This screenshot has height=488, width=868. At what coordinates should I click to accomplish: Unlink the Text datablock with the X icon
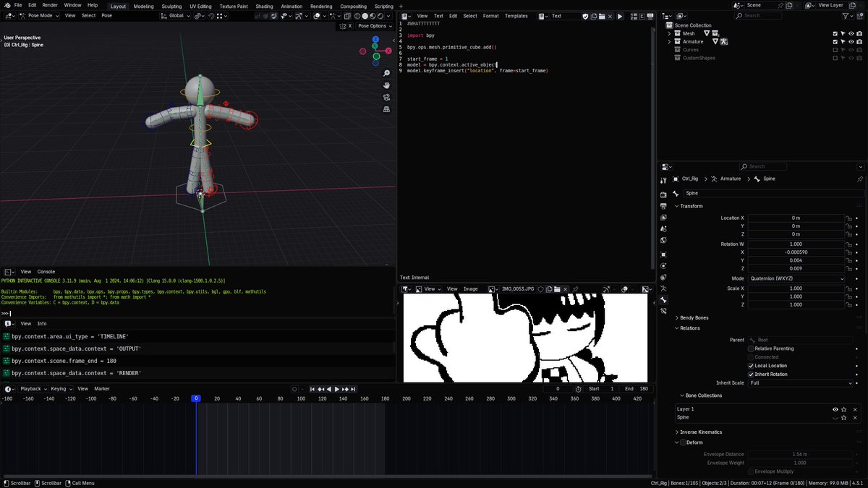610,16
